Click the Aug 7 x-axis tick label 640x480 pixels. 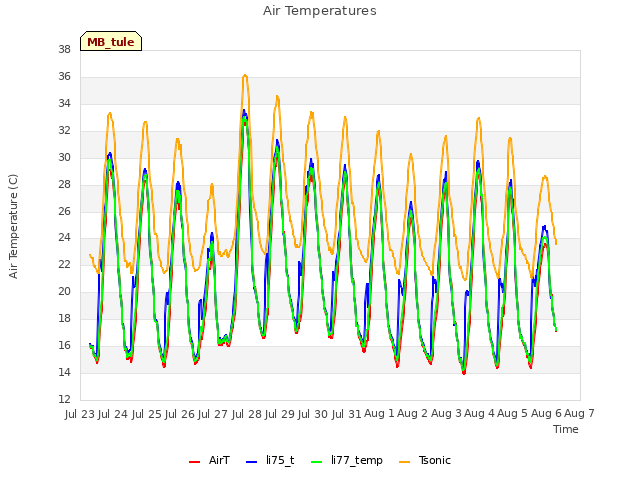pos(579,414)
